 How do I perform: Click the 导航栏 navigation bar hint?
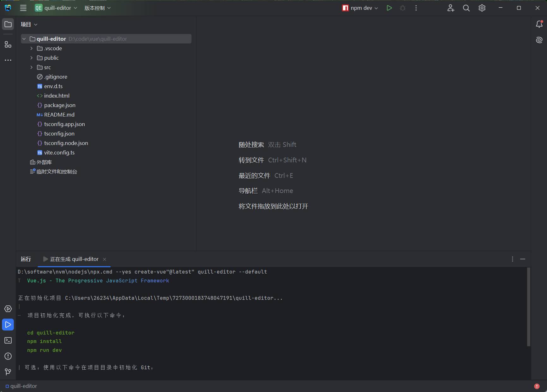pyautogui.click(x=248, y=191)
